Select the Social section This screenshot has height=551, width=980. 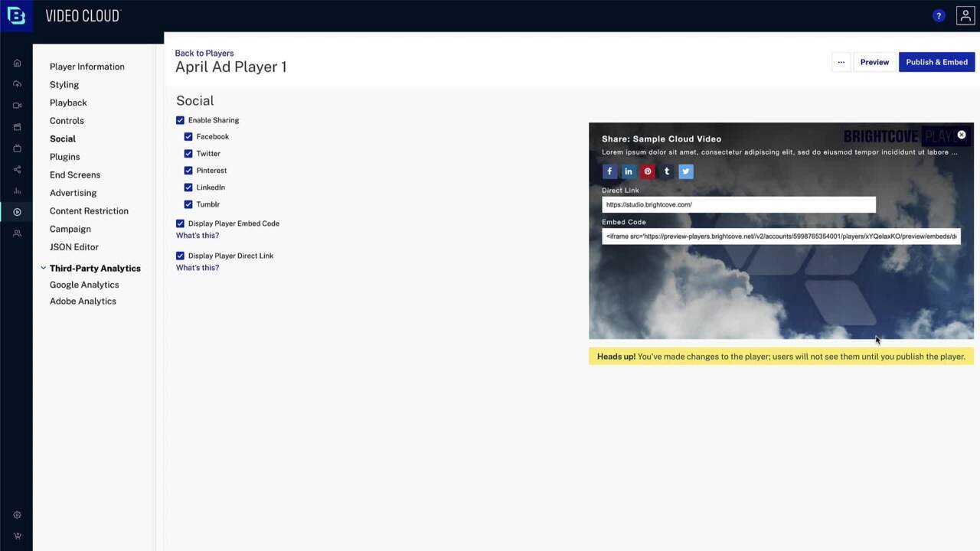[63, 139]
